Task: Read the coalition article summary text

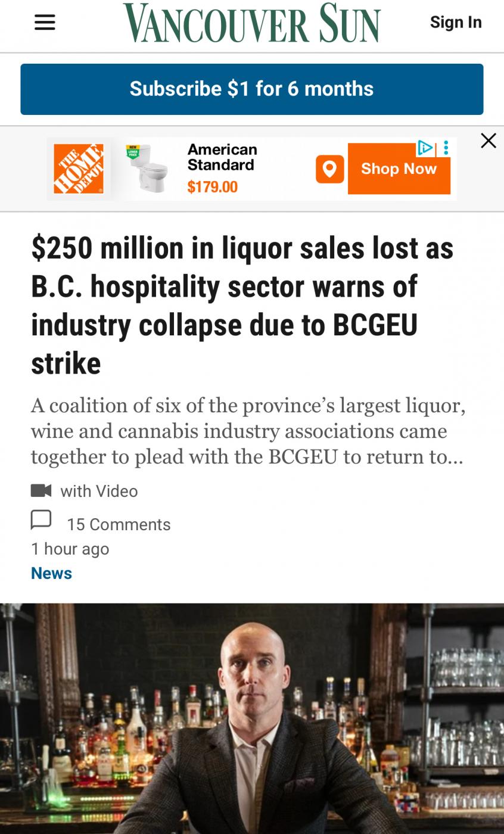Action: (248, 431)
